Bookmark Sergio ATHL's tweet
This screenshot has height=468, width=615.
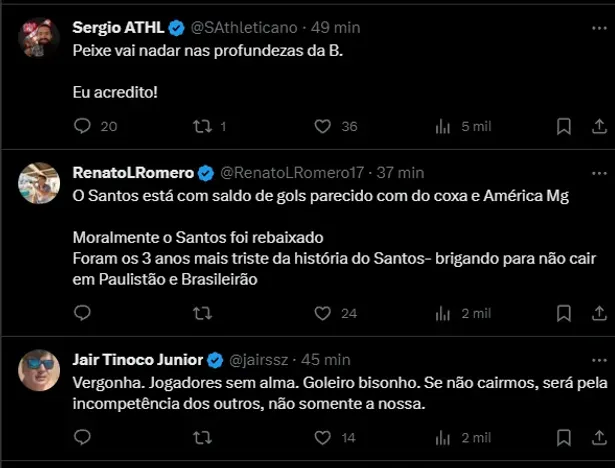[564, 126]
